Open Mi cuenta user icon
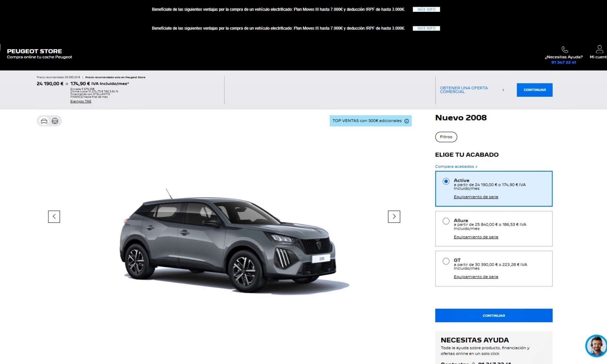 click(599, 49)
